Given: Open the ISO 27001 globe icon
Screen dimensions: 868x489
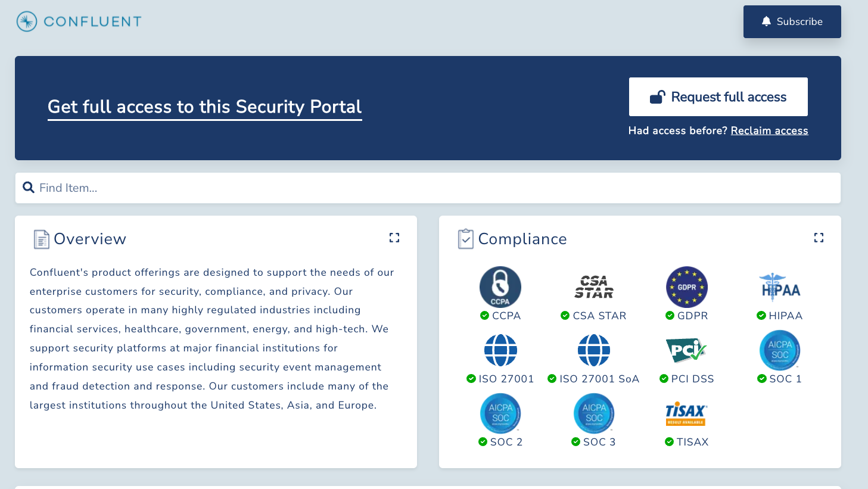Looking at the screenshot, I should click(500, 350).
